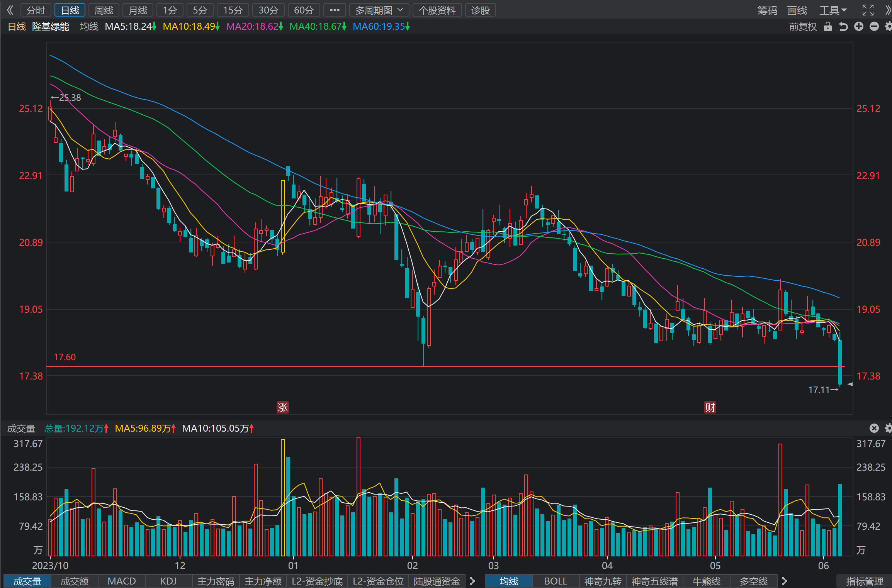The height and width of the screenshot is (588, 892).
Task: Select 1分 period
Action: pos(170,10)
